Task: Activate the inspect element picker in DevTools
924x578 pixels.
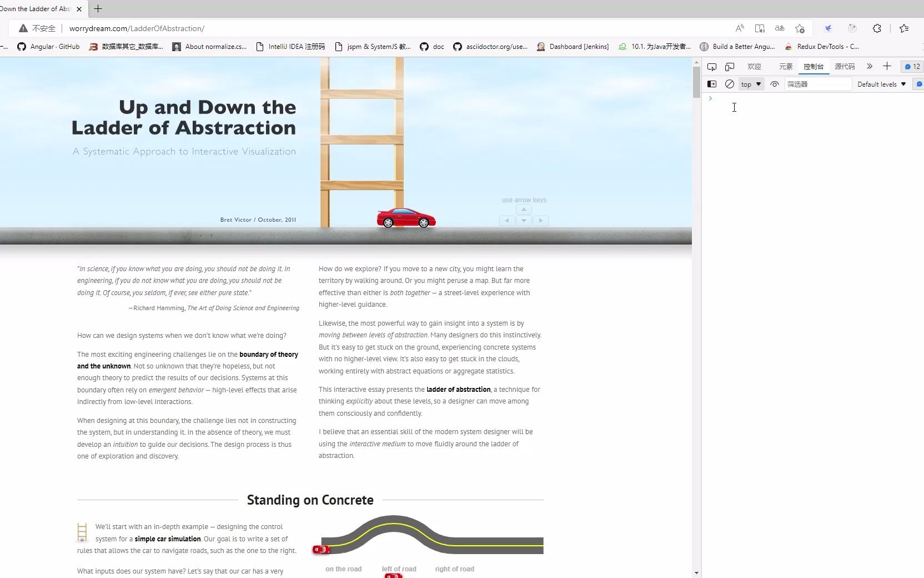Action: click(x=712, y=67)
